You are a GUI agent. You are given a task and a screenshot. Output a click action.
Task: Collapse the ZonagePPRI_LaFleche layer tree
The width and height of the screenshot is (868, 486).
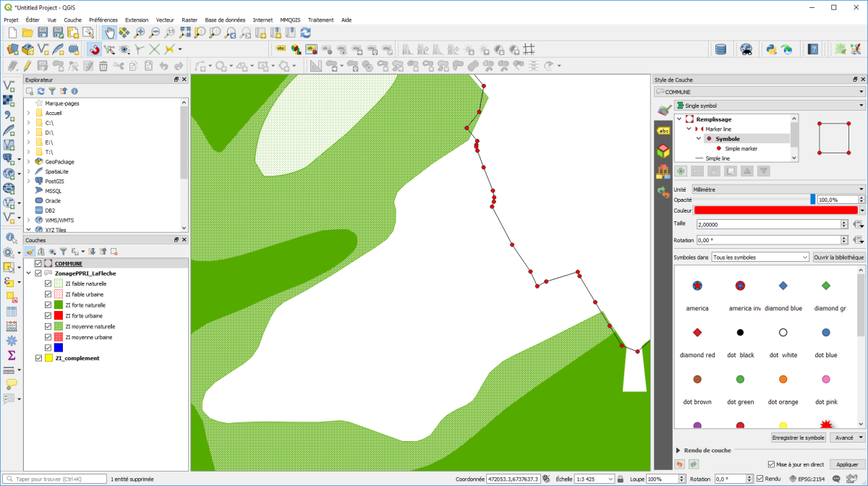(29, 274)
